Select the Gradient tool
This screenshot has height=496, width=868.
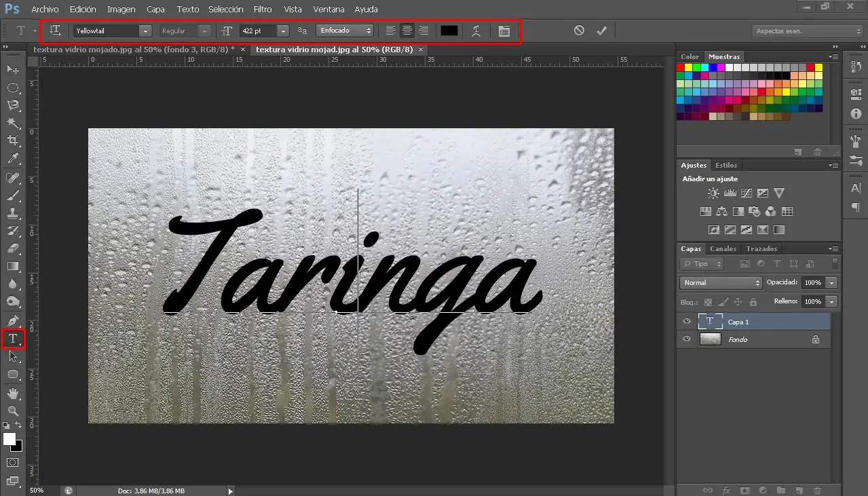[x=13, y=266]
